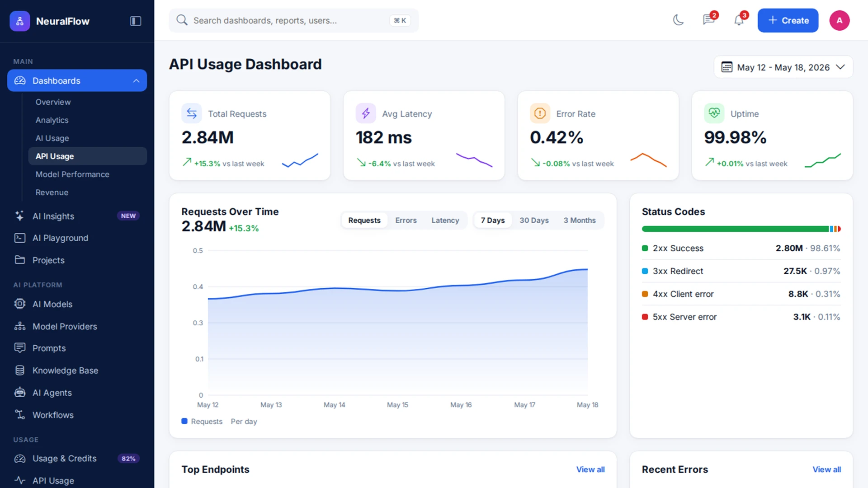This screenshot has height=488, width=868.
Task: Collapse the Dashboards menu chevron
Action: click(136, 81)
